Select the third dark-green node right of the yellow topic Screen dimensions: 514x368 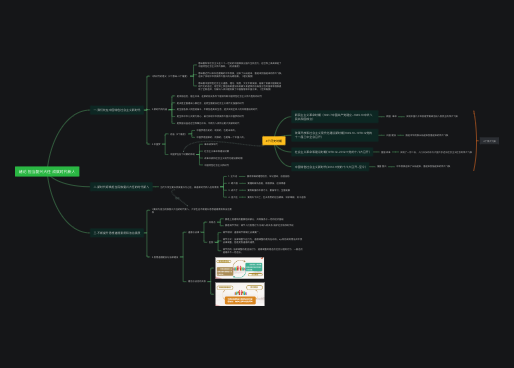click(332, 152)
